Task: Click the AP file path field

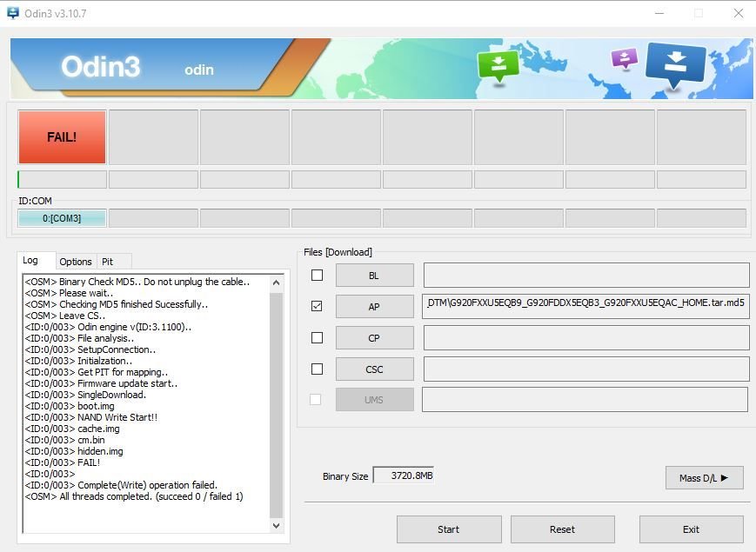Action: (585, 306)
